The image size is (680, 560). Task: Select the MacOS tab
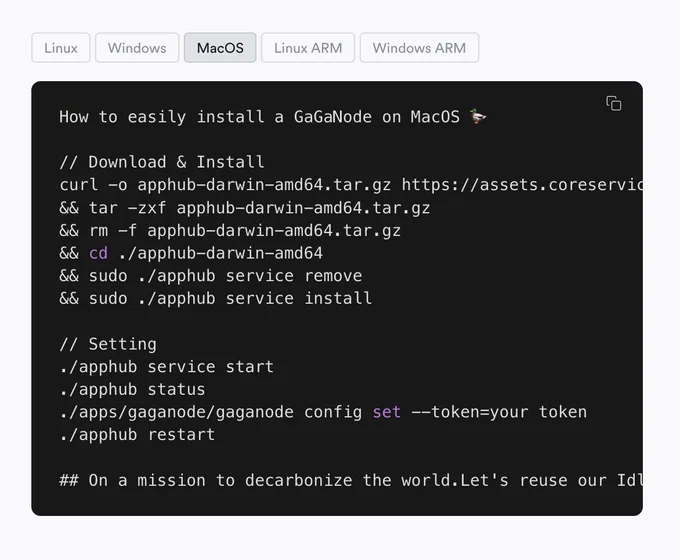click(x=220, y=48)
